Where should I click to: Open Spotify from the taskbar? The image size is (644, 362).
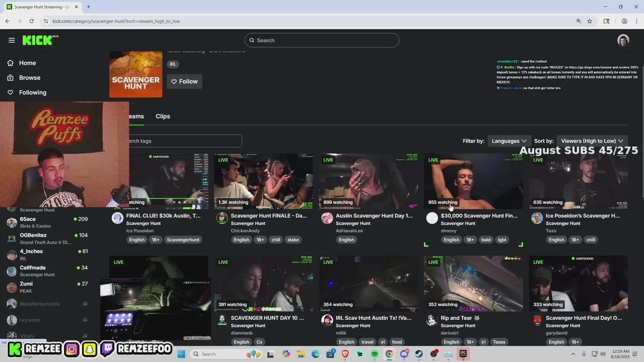pyautogui.click(x=374, y=354)
